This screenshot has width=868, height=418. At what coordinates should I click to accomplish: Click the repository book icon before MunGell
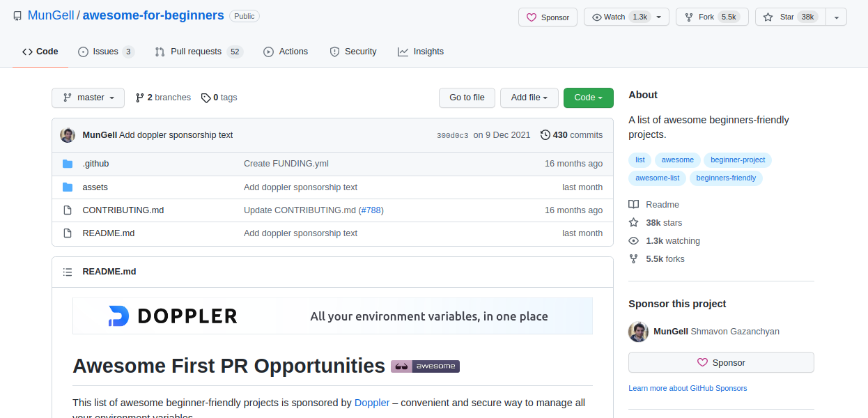coord(17,15)
